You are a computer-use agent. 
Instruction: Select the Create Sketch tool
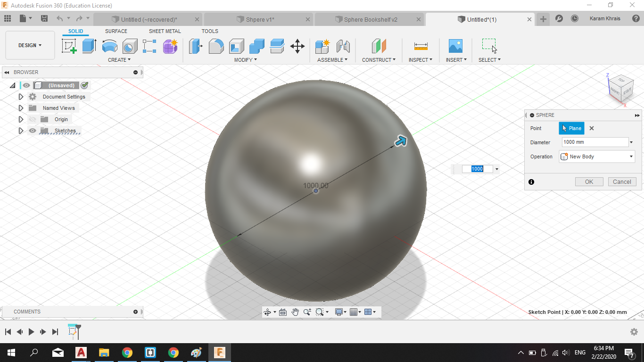coord(69,46)
